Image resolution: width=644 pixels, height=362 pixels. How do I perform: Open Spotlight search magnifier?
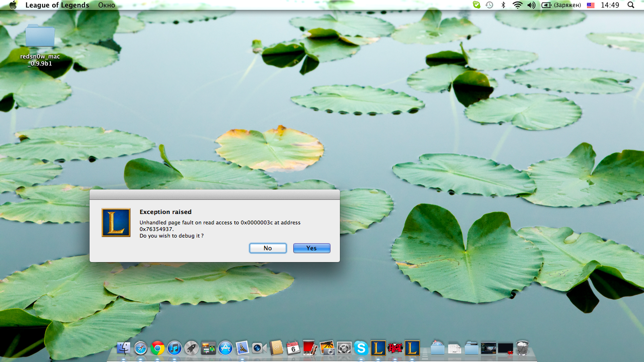point(631,5)
